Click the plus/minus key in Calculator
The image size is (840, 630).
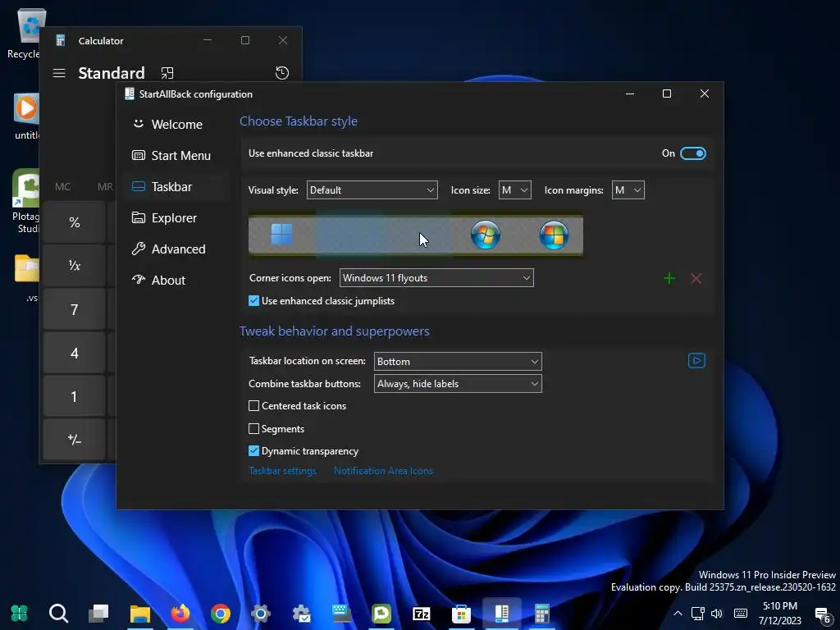(x=75, y=440)
